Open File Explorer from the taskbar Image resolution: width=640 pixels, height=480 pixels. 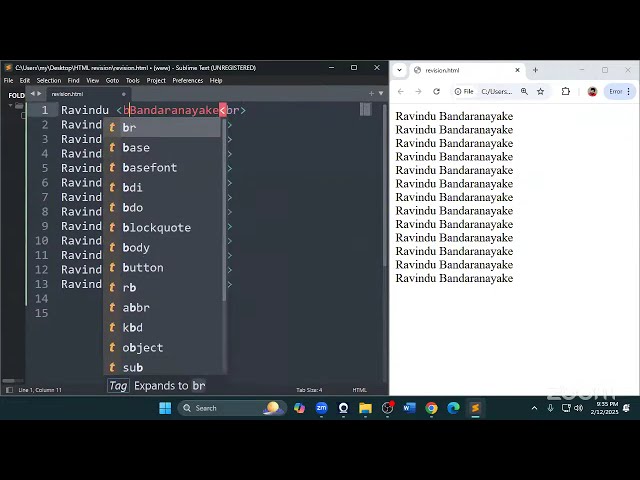click(365, 408)
